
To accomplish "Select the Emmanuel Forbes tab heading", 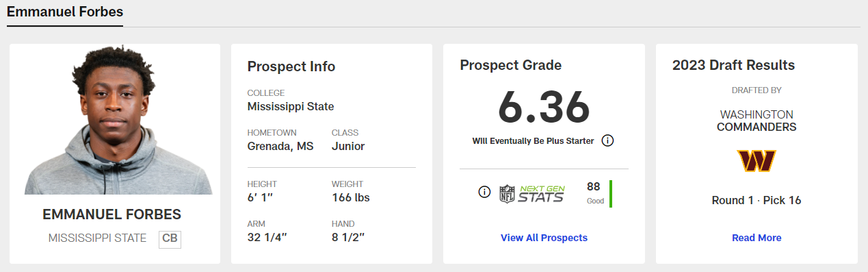I will pyautogui.click(x=65, y=12).
